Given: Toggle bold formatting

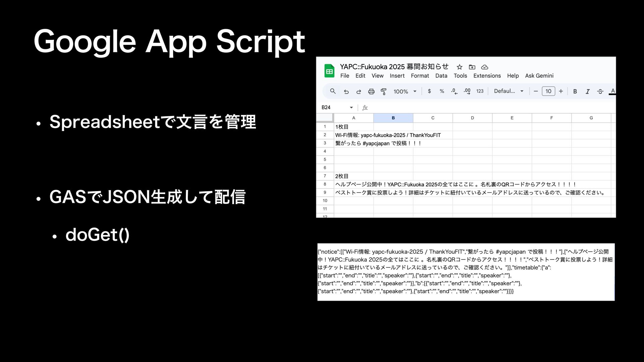Looking at the screenshot, I should pos(575,92).
